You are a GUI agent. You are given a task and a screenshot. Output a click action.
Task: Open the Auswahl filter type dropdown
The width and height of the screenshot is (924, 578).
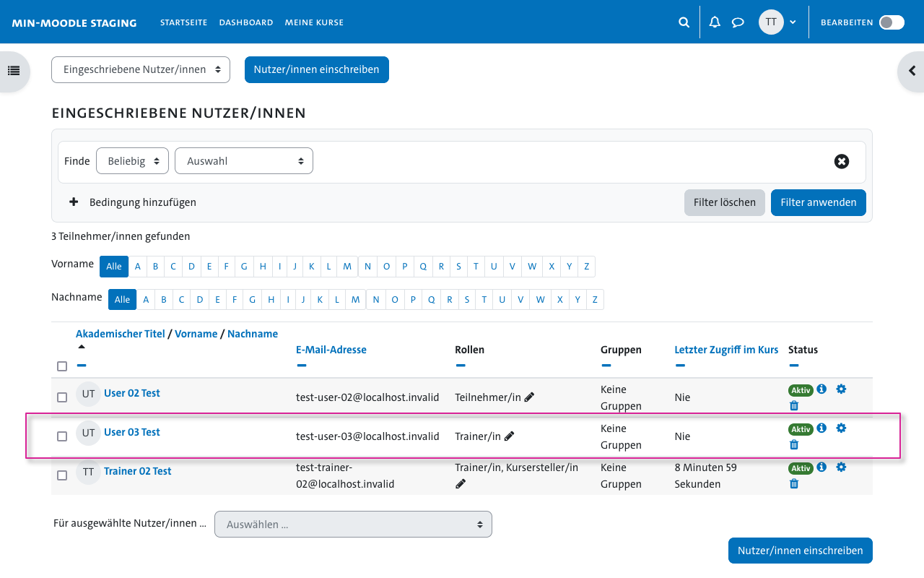pos(244,161)
